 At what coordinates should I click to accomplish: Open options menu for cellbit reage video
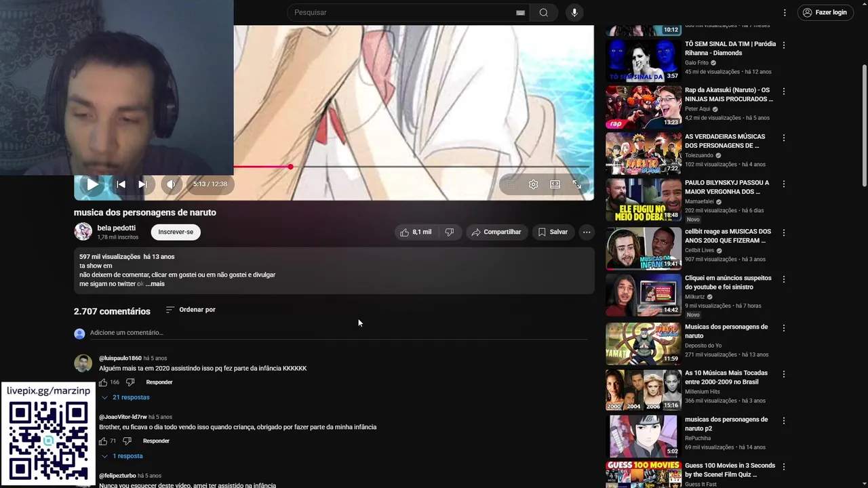784,232
